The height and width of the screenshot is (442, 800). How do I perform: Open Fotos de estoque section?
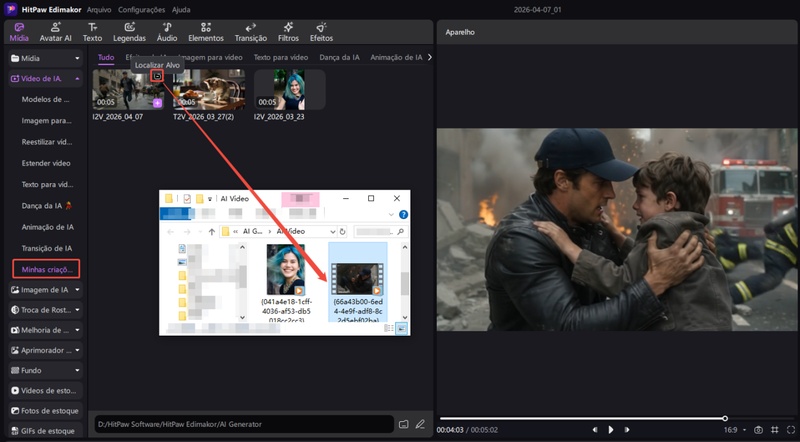pyautogui.click(x=45, y=411)
